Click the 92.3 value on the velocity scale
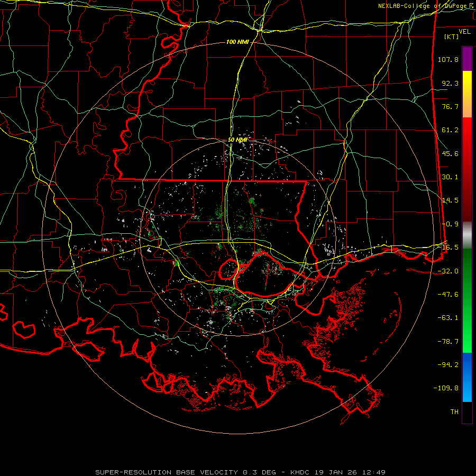This screenshot has height=476, width=476. [450, 83]
